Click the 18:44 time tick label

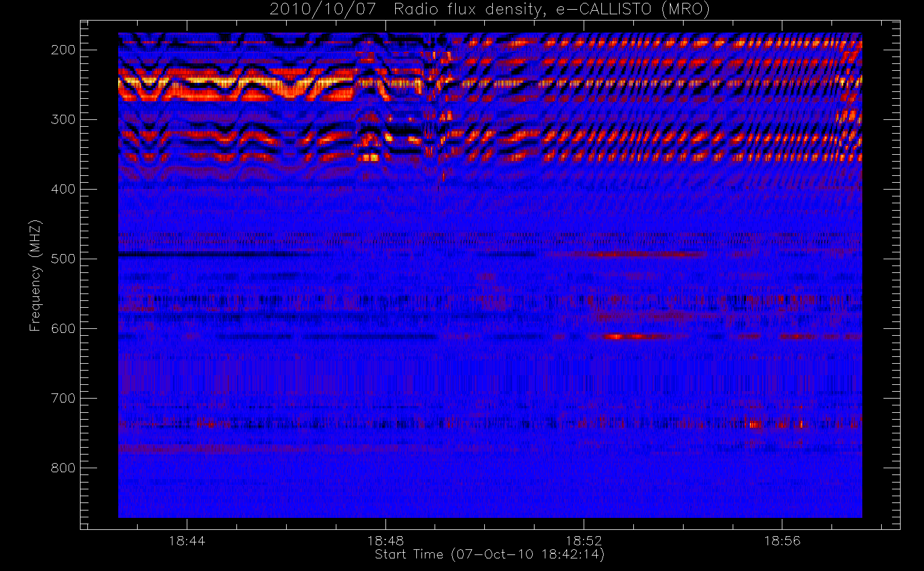pyautogui.click(x=187, y=541)
